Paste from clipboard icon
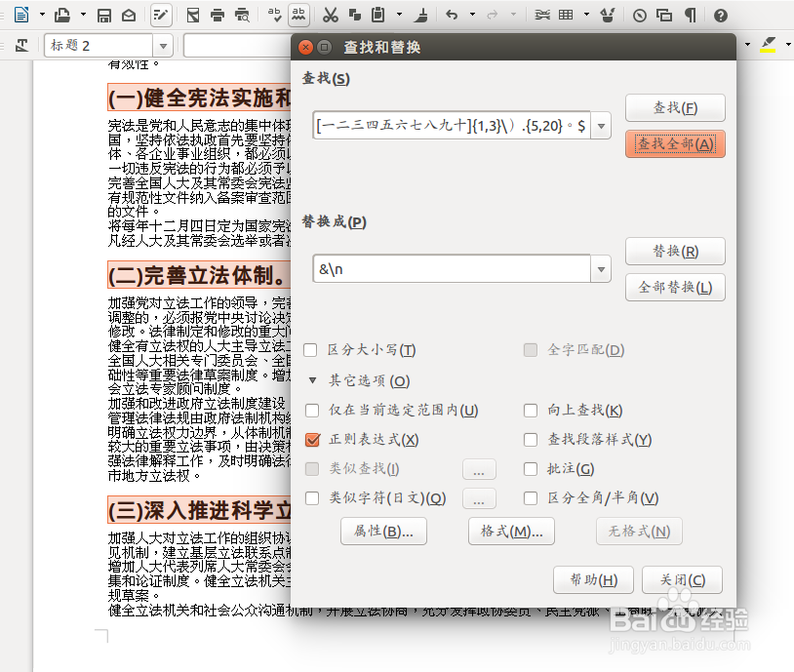The height and width of the screenshot is (672, 794). click(x=378, y=16)
